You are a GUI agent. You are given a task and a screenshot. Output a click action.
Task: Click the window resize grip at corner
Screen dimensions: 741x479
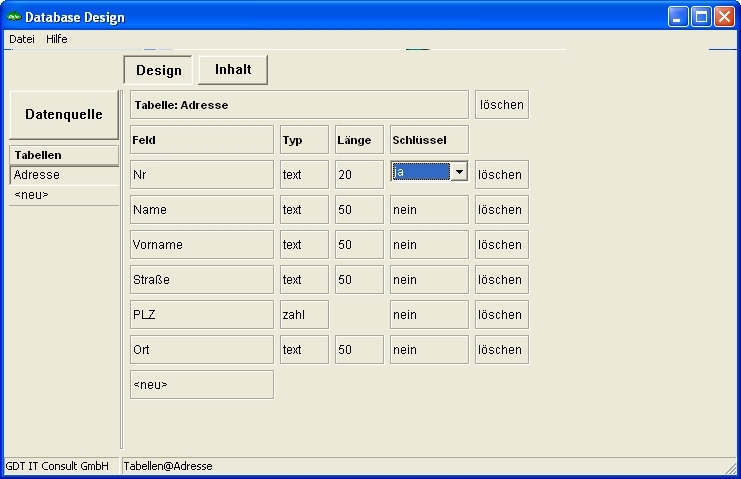click(x=731, y=469)
